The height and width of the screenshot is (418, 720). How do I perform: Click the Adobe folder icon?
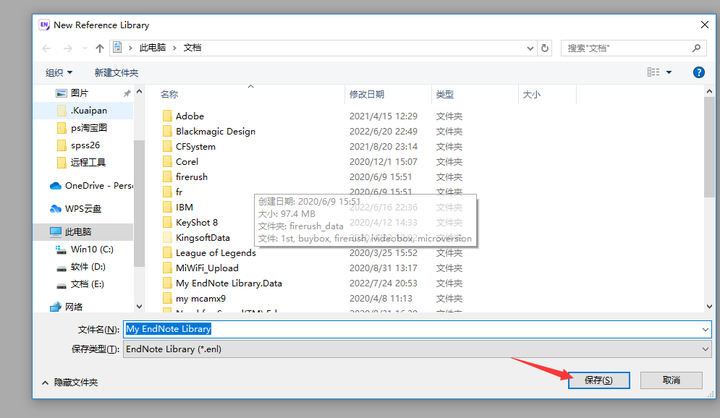167,116
